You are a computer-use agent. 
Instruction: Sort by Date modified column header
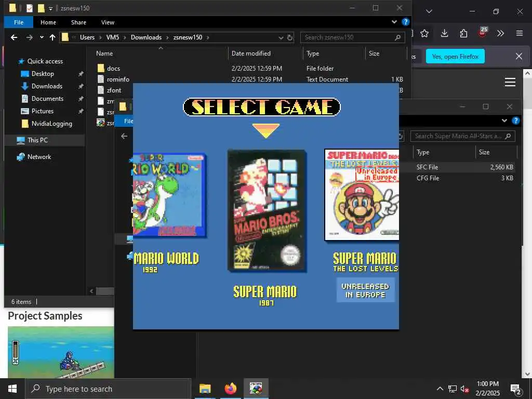[x=251, y=54]
